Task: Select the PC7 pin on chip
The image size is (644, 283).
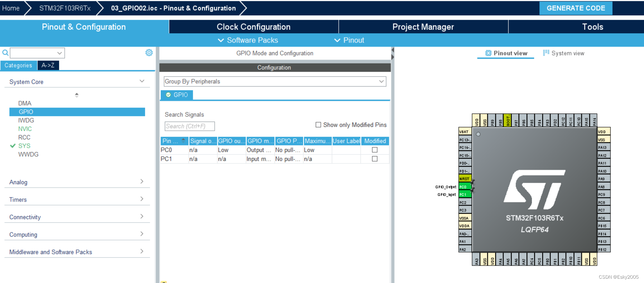Action: click(604, 210)
